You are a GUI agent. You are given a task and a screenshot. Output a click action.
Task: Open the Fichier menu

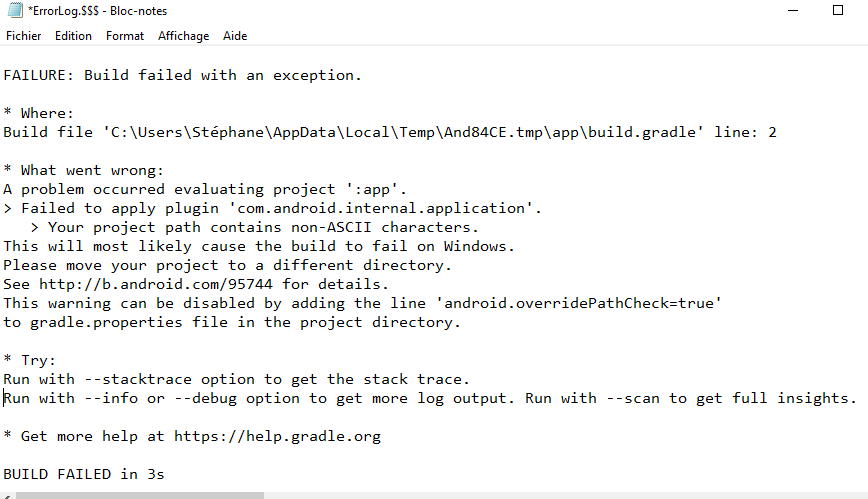pos(25,36)
